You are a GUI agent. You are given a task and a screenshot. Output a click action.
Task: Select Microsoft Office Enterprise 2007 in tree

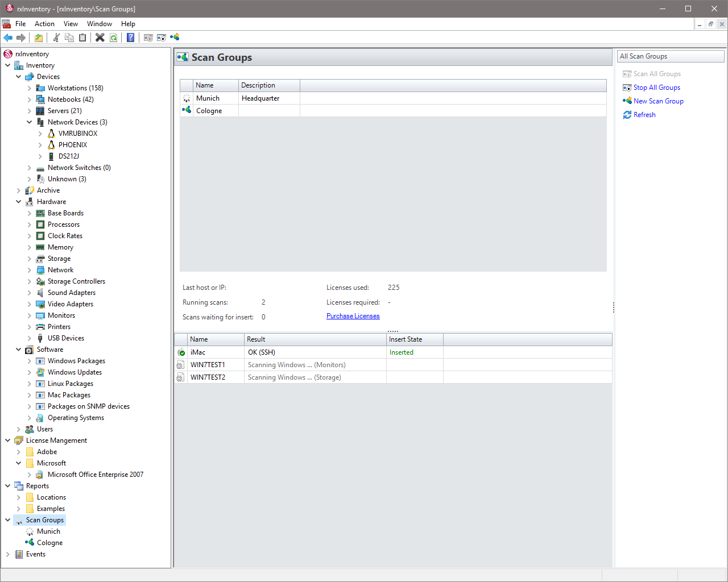pos(96,475)
